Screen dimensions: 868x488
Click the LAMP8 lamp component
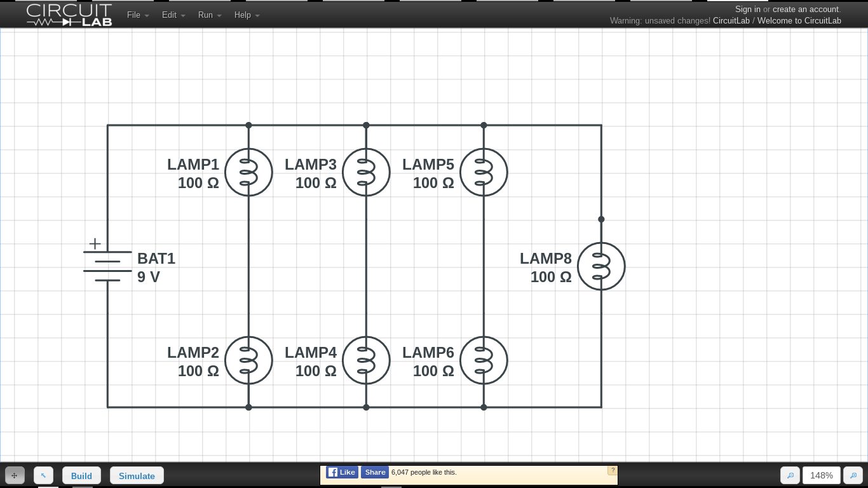coord(601,266)
